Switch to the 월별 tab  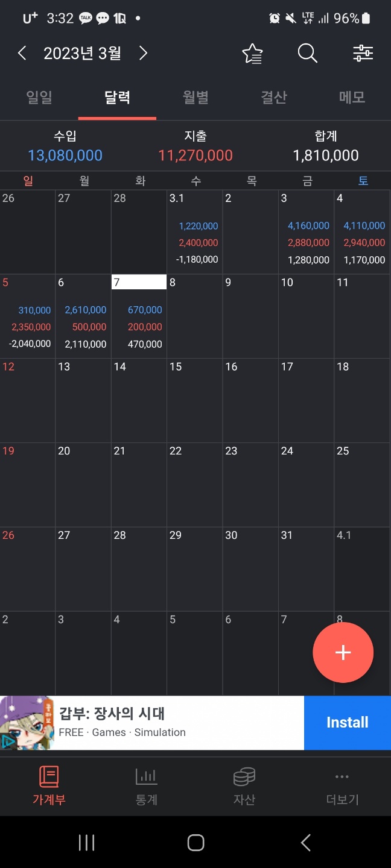(x=195, y=97)
